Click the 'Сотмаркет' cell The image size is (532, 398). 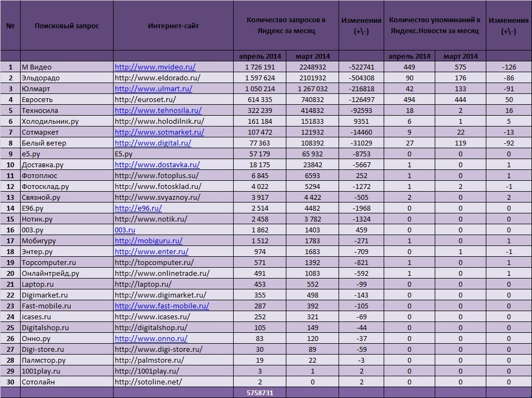pos(67,132)
